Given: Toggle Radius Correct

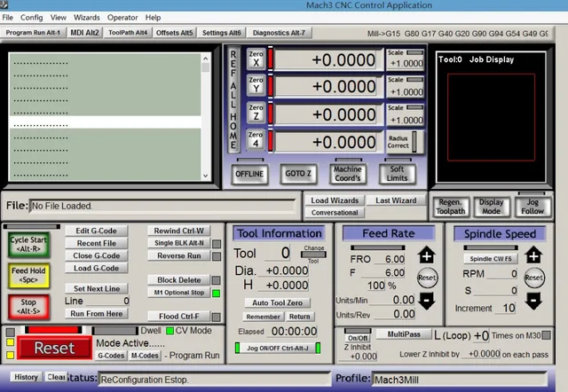Looking at the screenshot, I should 405,142.
